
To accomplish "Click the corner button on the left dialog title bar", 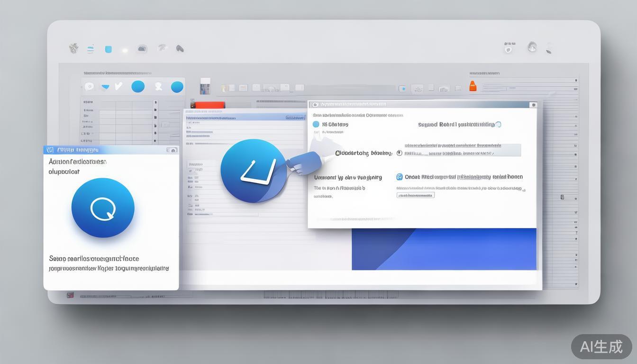I will tap(172, 150).
